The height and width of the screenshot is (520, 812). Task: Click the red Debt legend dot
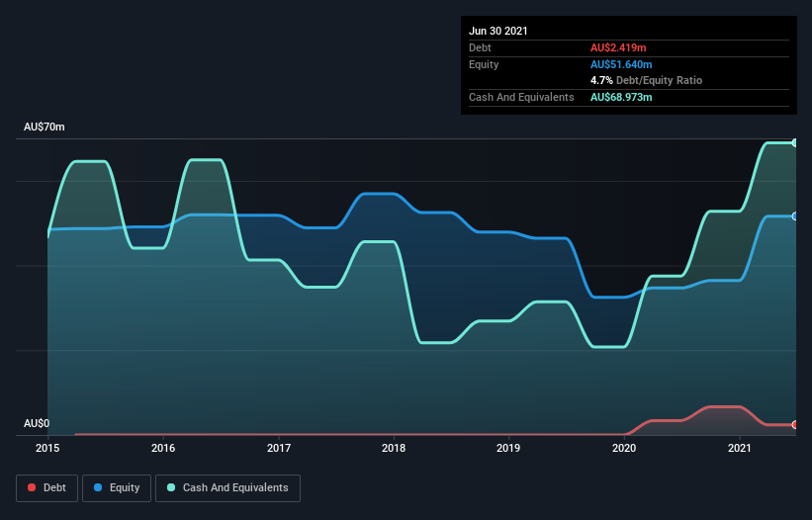pyautogui.click(x=32, y=487)
